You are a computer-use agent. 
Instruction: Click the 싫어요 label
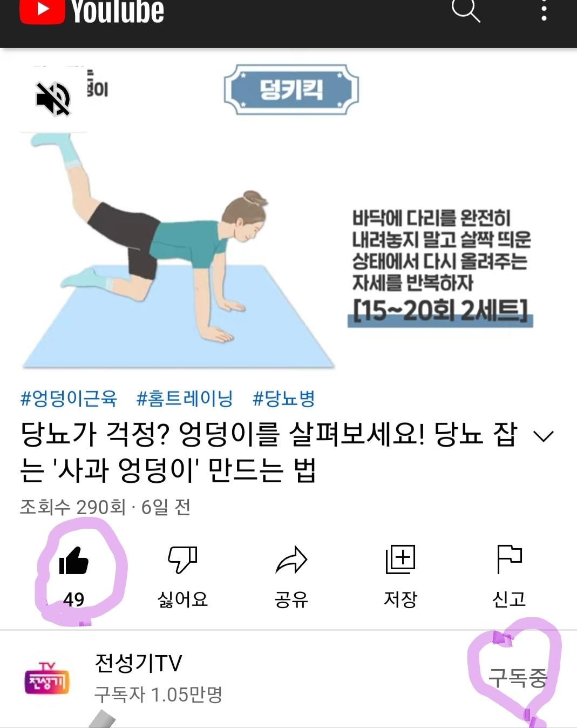[x=182, y=599]
